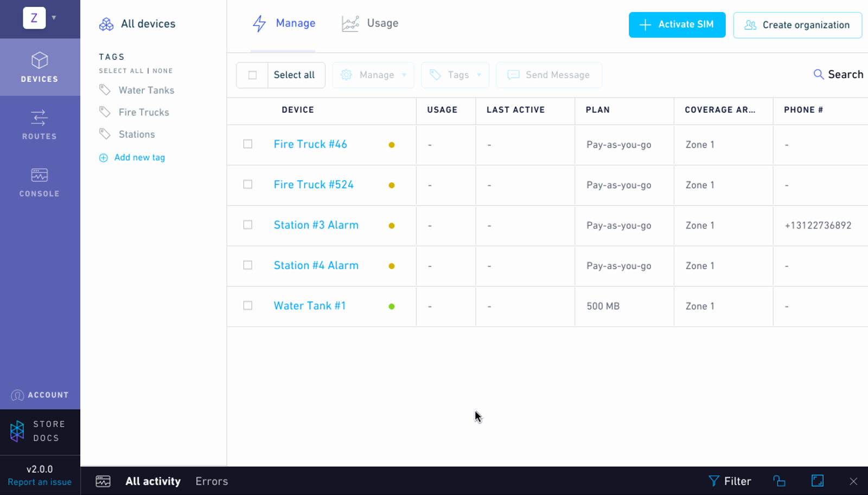Click the speech bubble icon on Send Message
Screen dimensions: 868x495
pos(513,75)
